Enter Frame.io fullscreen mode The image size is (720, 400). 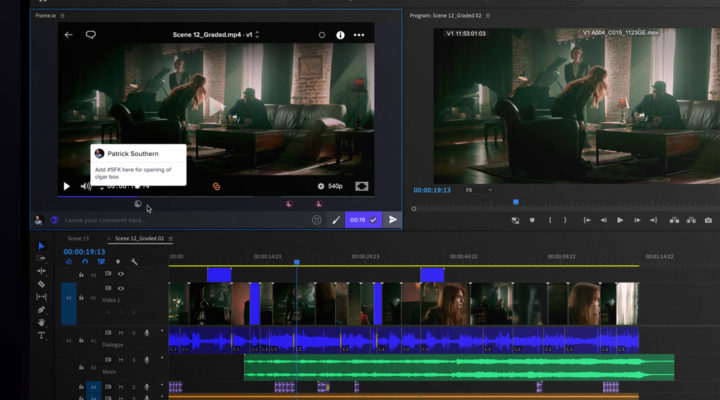pyautogui.click(x=362, y=186)
